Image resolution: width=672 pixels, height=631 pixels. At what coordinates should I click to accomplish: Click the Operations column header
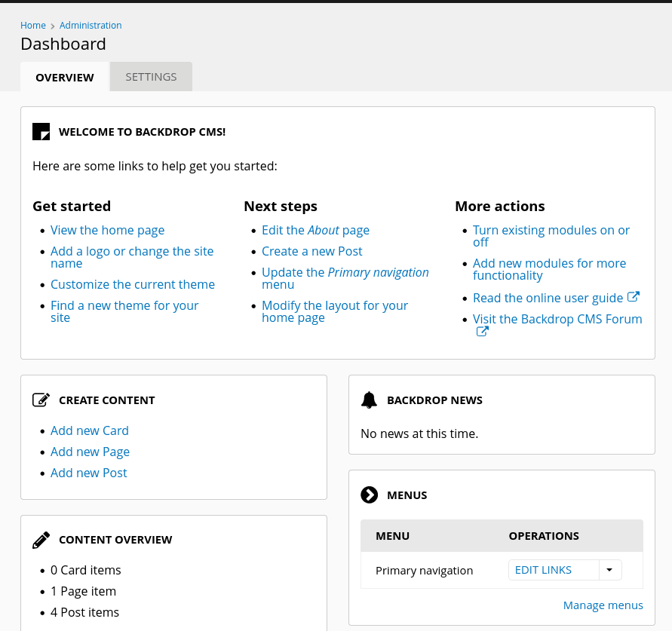point(544,536)
